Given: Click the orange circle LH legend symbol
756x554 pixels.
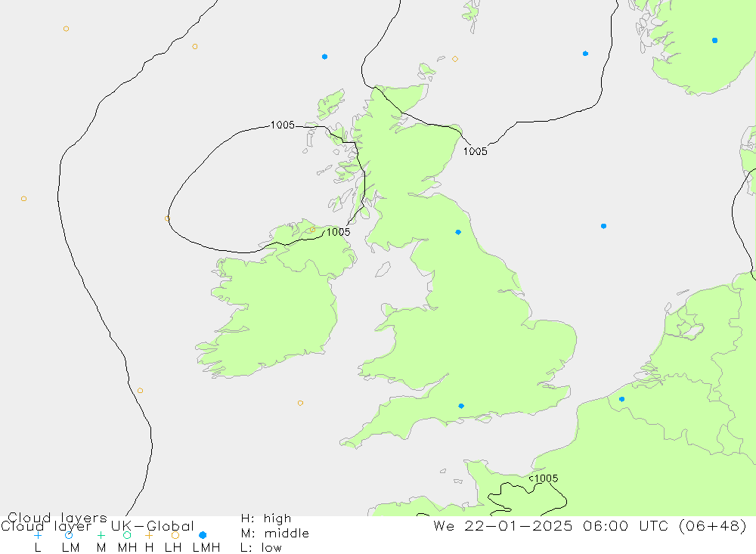Looking at the screenshot, I should [175, 535].
